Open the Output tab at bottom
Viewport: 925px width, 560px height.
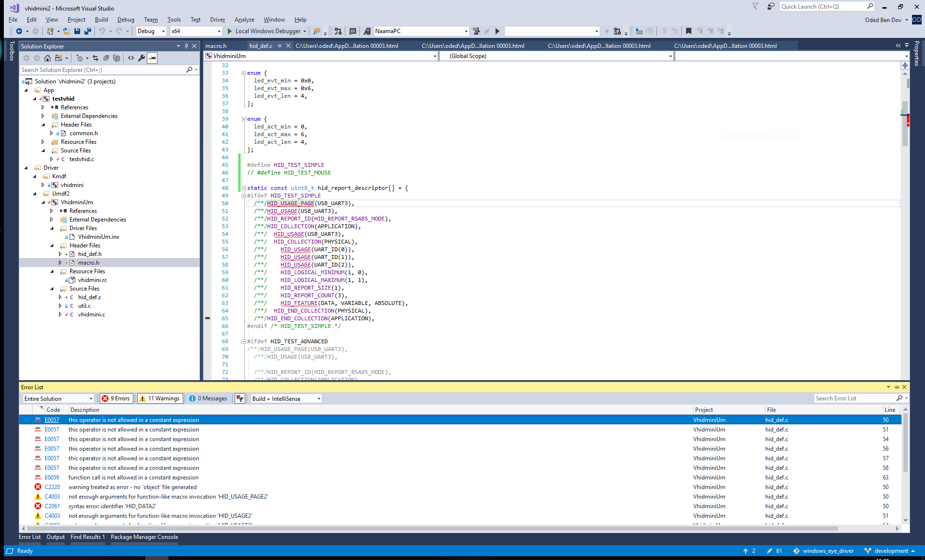coord(55,537)
